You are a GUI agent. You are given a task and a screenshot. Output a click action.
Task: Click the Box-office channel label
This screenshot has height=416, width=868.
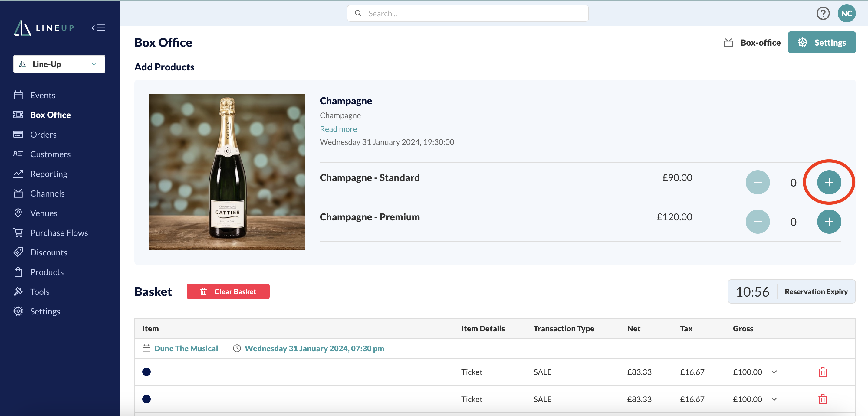(760, 43)
